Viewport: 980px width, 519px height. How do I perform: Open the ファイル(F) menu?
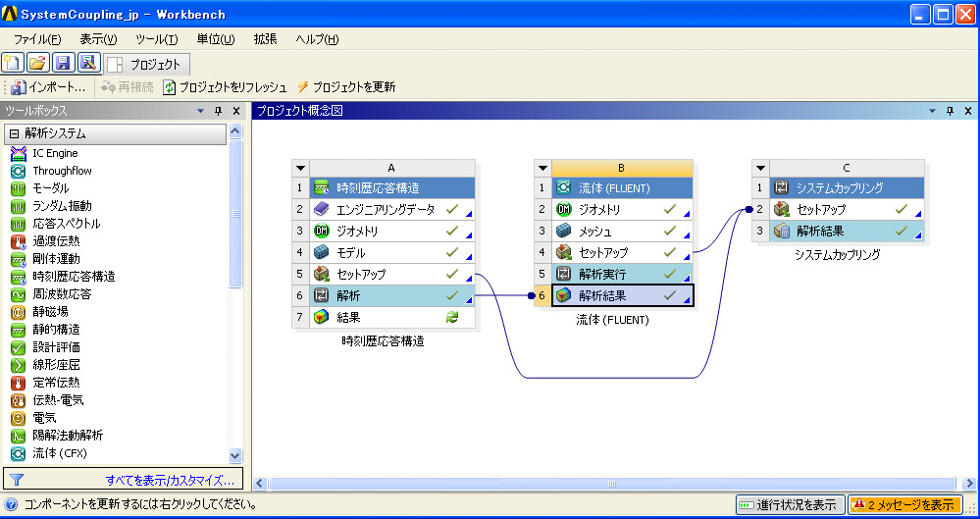click(37, 39)
